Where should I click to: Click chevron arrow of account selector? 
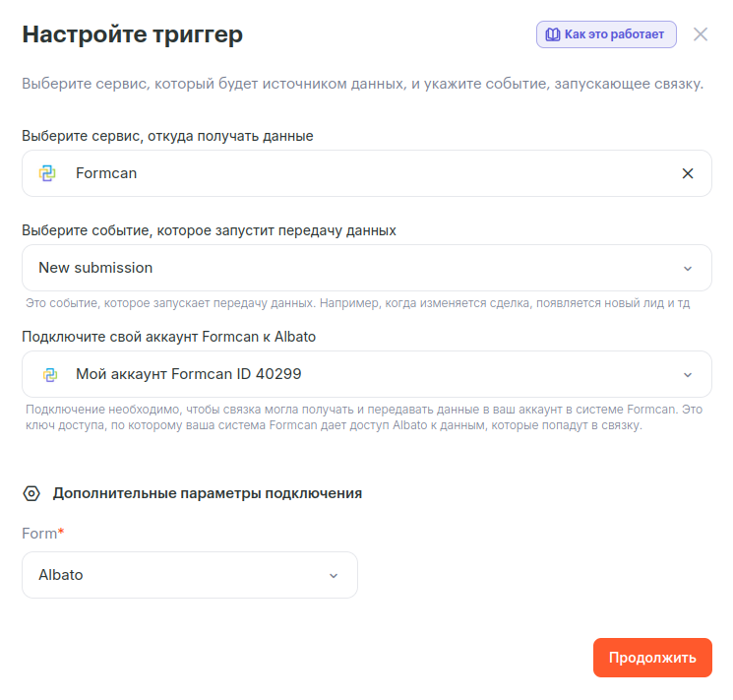pyautogui.click(x=688, y=375)
